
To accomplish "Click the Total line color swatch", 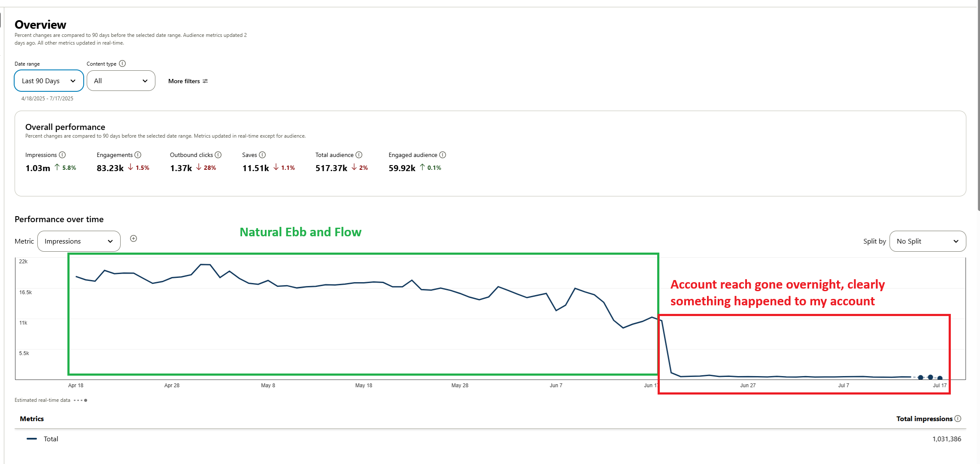I will (x=32, y=439).
